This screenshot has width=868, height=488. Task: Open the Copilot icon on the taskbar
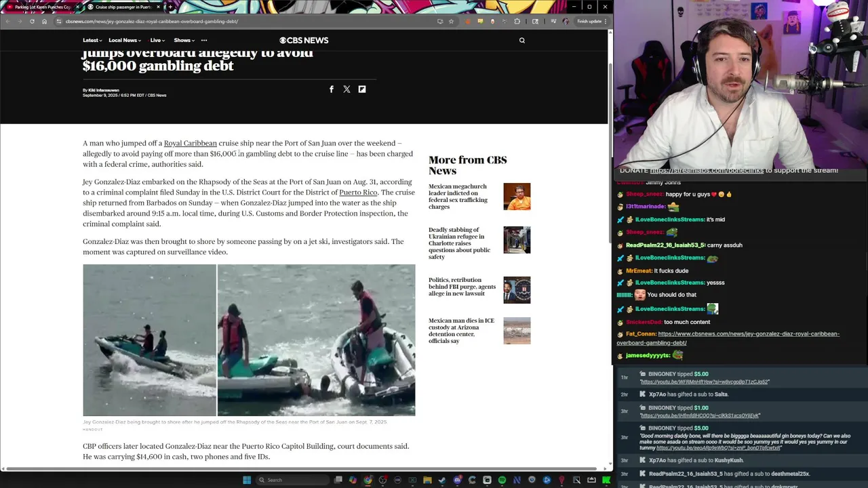tap(353, 480)
